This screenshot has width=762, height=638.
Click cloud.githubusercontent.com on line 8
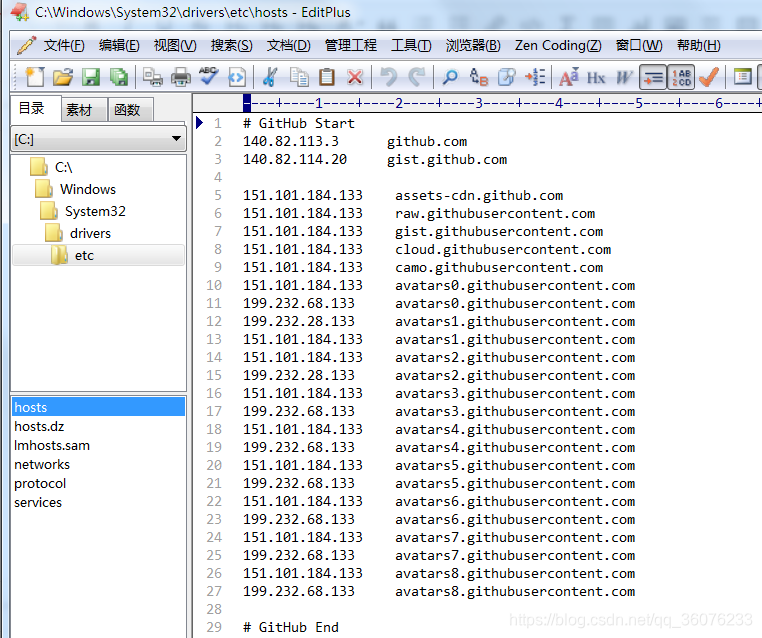coord(502,249)
